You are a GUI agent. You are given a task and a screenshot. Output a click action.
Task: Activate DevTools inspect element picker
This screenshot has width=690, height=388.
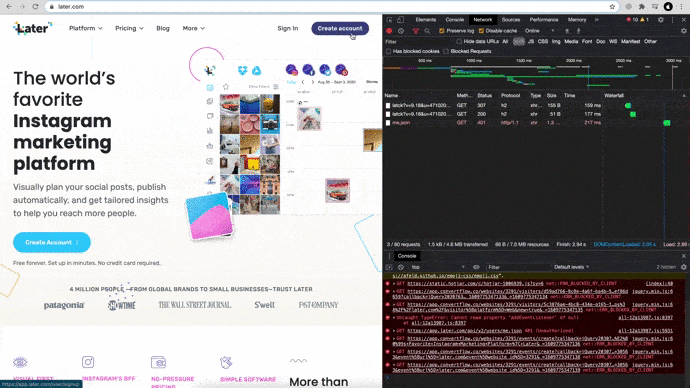tap(389, 20)
